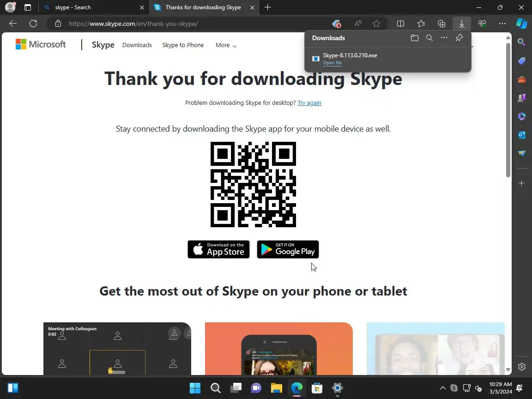Screen dimensions: 532x399
Task: Open the taskbar clock and date
Action: point(501,388)
